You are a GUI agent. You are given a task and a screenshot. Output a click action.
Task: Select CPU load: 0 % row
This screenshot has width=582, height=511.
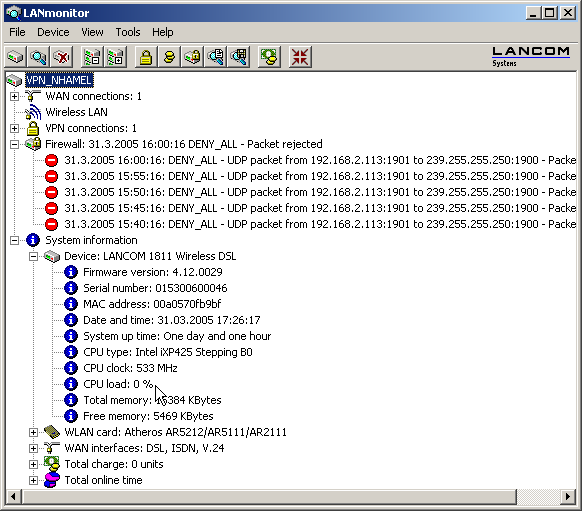(x=118, y=384)
